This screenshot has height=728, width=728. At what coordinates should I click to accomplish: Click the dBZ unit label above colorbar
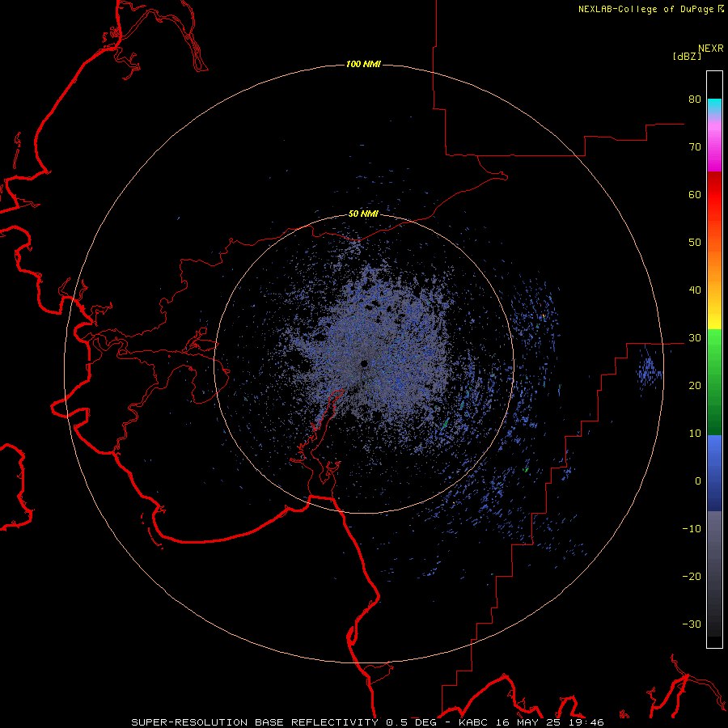point(687,56)
